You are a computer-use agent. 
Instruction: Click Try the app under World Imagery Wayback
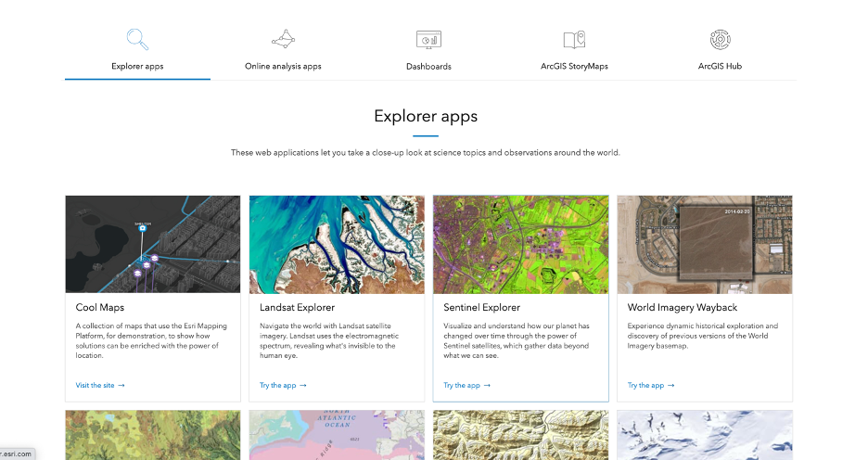coord(651,385)
